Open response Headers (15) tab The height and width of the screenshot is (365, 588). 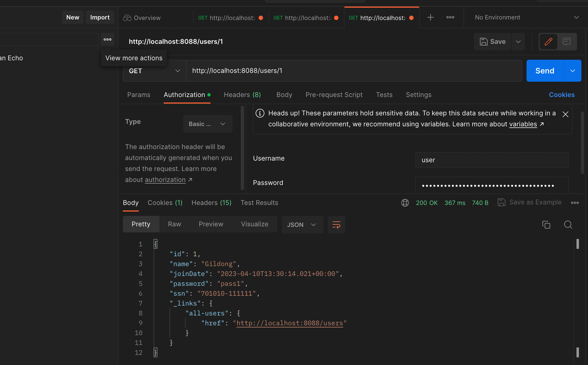coord(211,203)
